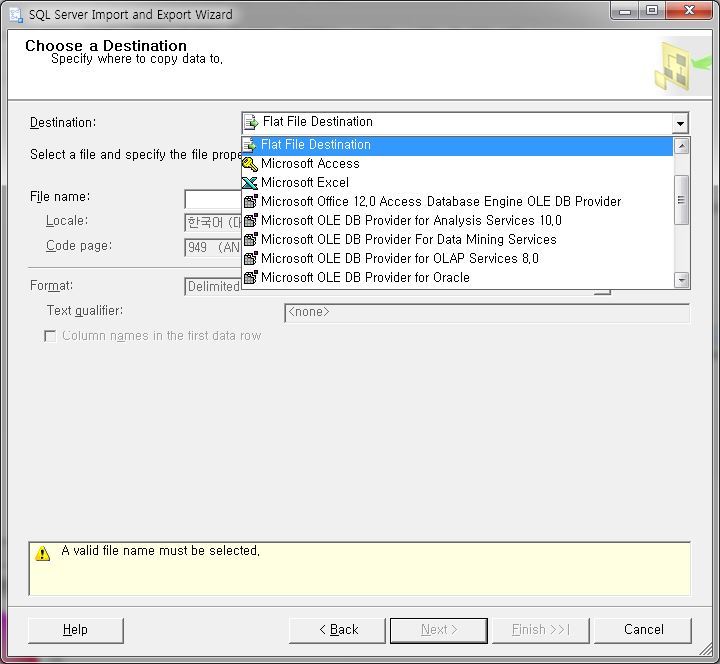Click 'A valid file name must be selected' message
Screen dimensions: 720x664
tap(161, 551)
